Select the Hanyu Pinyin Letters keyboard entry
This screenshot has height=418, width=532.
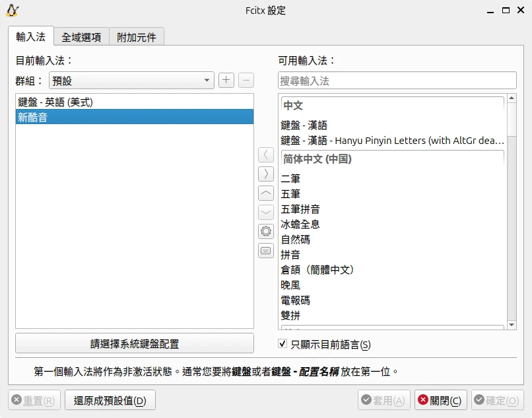(x=393, y=140)
